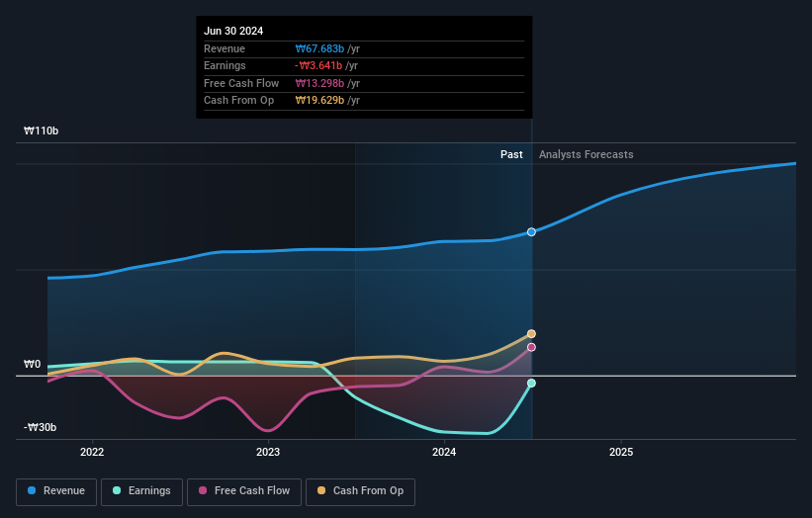812x518 pixels.
Task: Click the orange Cash From Op data point
Action: point(531,334)
